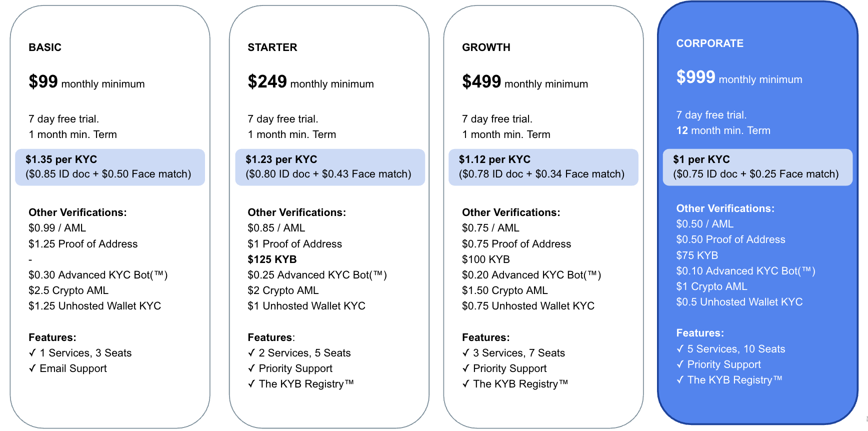The width and height of the screenshot is (868, 431).
Task: Choose the GROWTH plan title
Action: tap(486, 47)
